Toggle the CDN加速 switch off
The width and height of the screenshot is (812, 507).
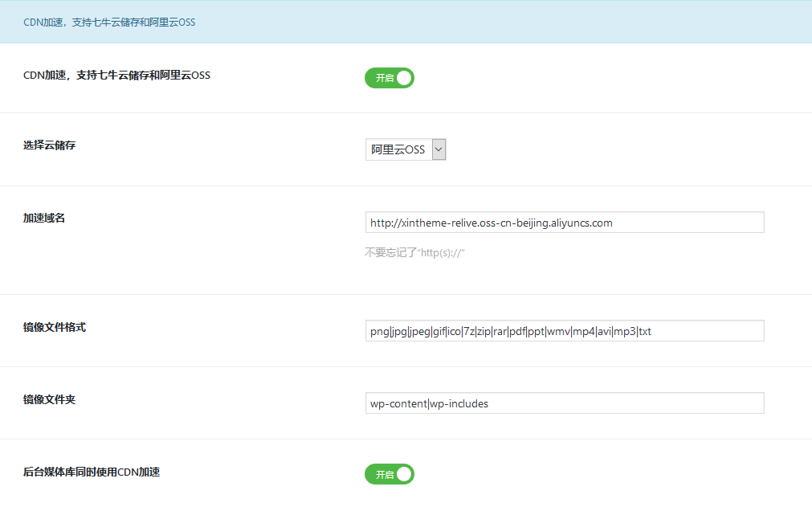point(390,78)
